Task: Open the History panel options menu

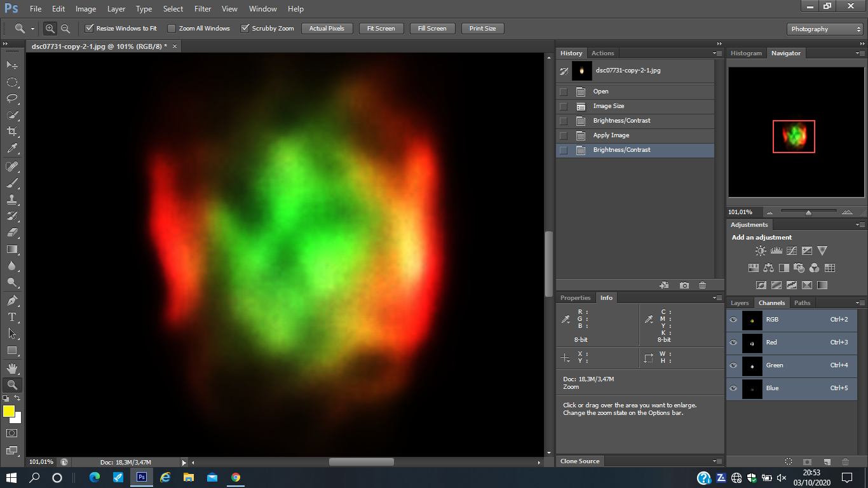Action: pyautogui.click(x=717, y=53)
